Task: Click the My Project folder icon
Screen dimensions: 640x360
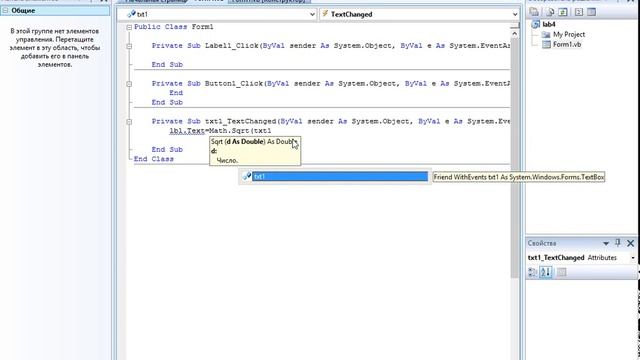Action: pyautogui.click(x=546, y=35)
